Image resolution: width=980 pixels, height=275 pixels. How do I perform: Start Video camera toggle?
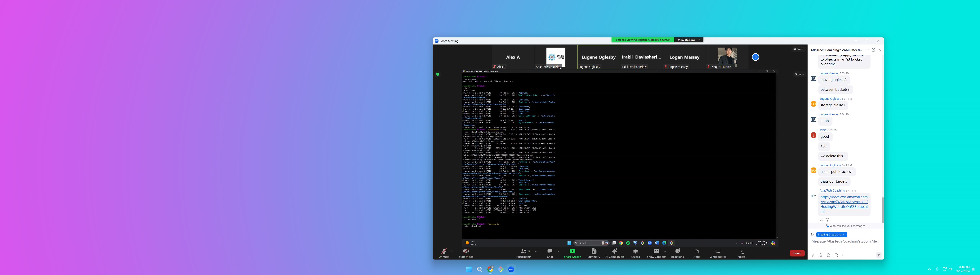point(466,253)
